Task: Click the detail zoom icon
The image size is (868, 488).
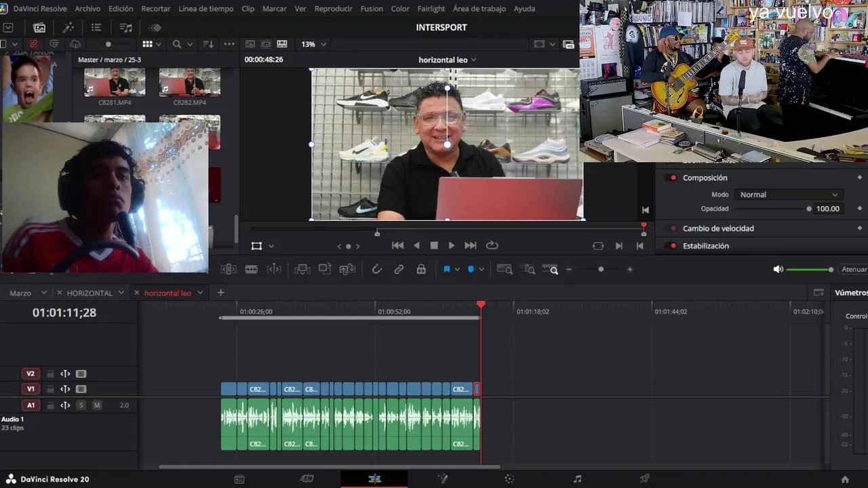Action: [528, 269]
